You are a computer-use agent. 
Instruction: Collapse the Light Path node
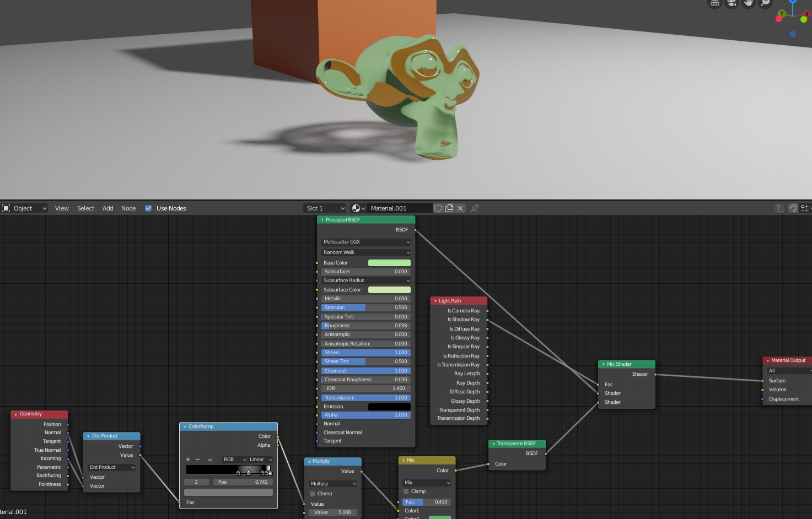435,301
